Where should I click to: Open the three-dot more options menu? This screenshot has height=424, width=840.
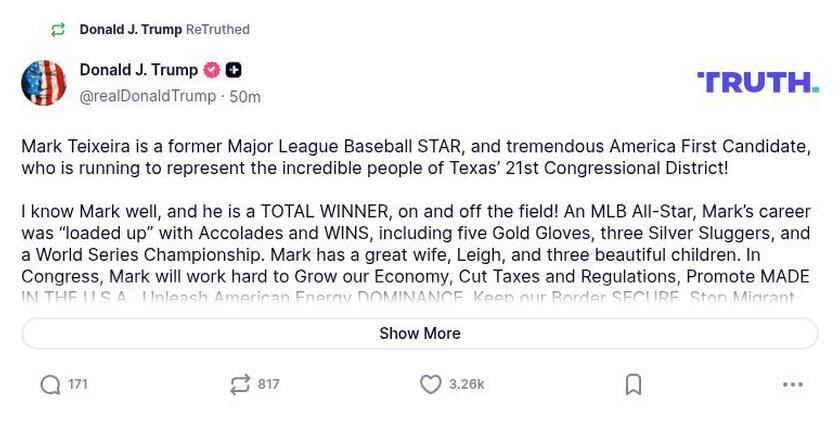coord(793,384)
